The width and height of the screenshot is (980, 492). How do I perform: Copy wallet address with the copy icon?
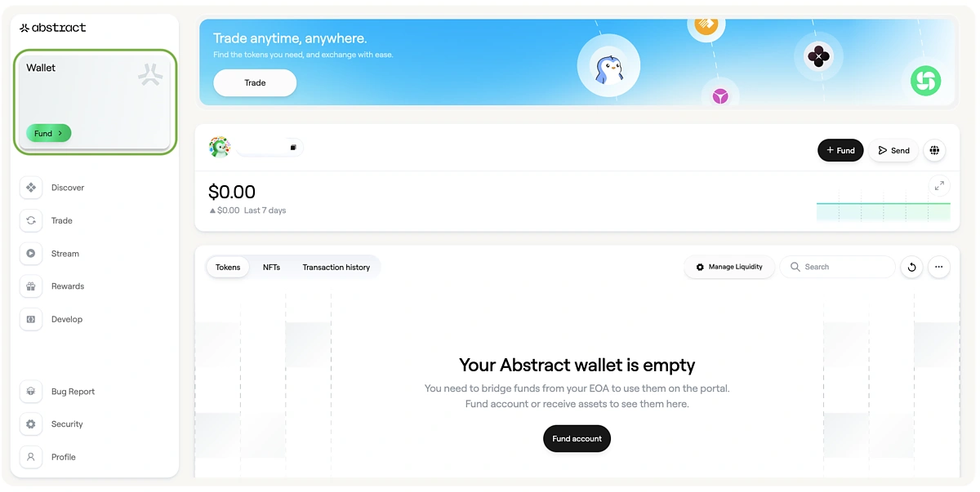coord(293,148)
